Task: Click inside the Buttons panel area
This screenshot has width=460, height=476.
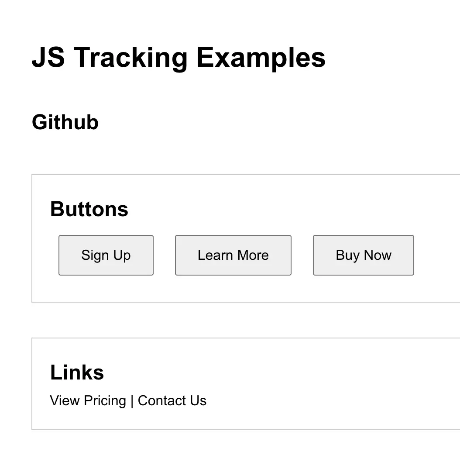Action: click(x=262, y=288)
